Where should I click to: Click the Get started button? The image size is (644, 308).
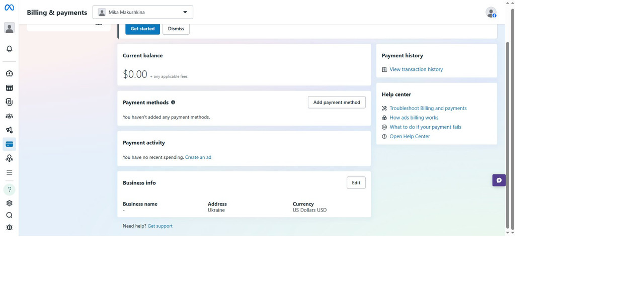(142, 29)
